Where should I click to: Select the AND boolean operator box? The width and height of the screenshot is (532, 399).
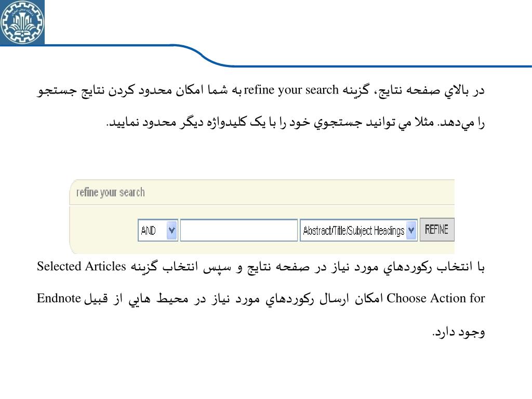(158, 230)
